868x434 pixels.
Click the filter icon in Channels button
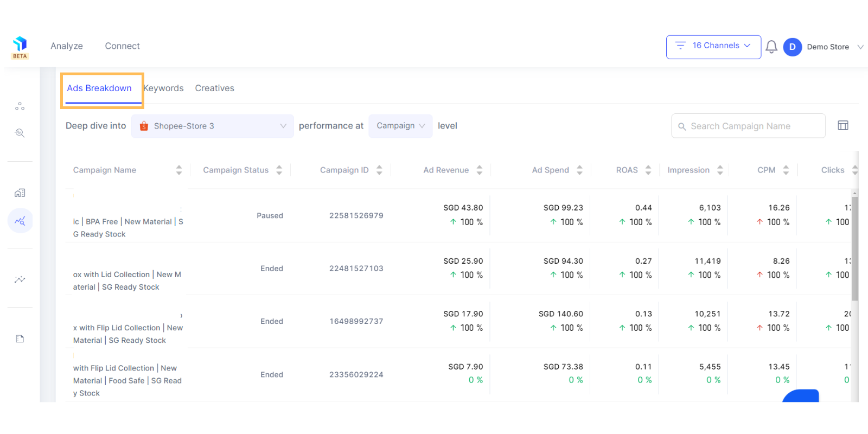click(x=680, y=46)
